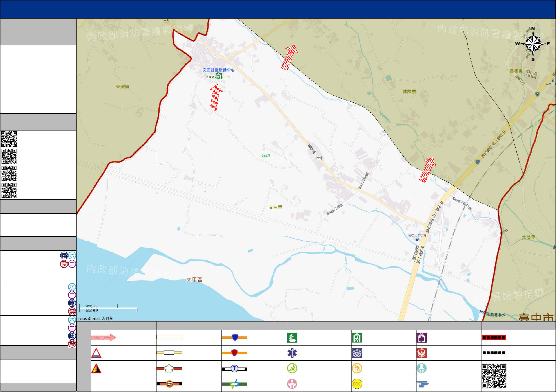The image size is (556, 392).
Task: Click the shelter marker on the map
Action: pos(219,76)
